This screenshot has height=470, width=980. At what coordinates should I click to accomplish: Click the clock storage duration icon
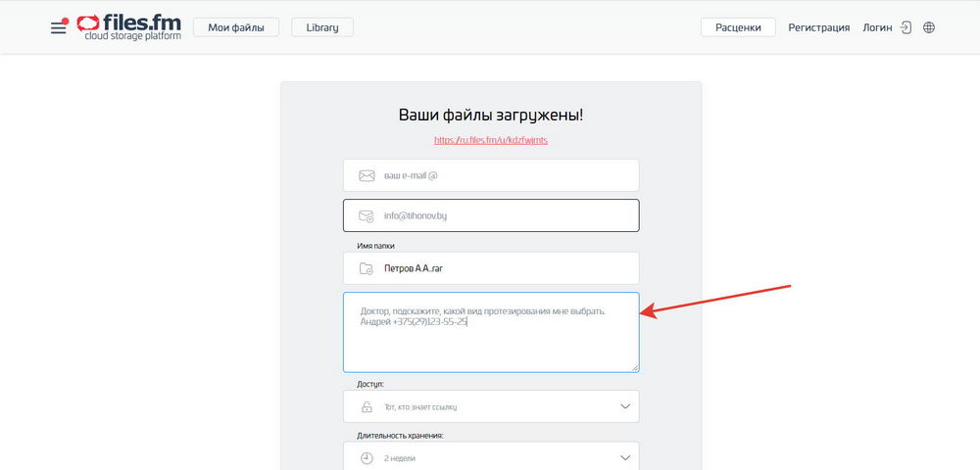pos(367,457)
